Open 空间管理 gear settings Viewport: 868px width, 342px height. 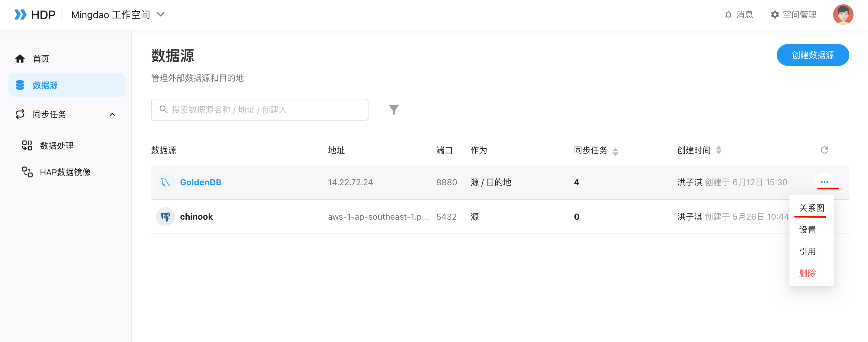793,15
